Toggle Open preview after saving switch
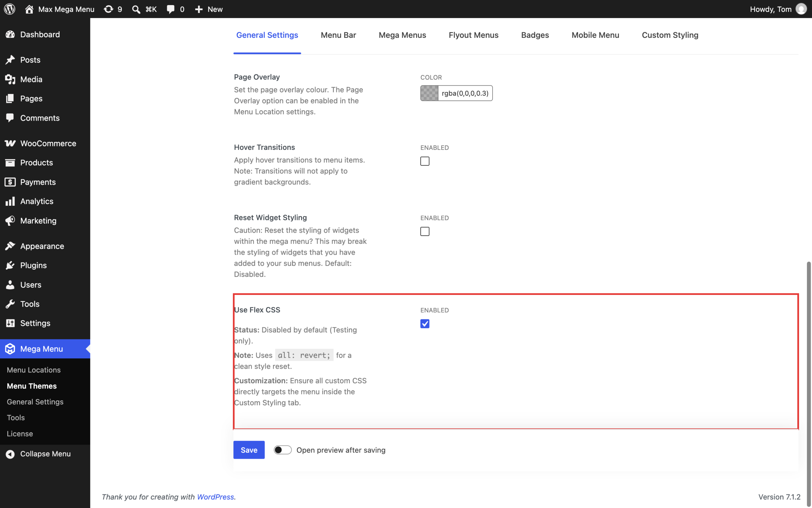Screen dimensions: 812x508 283,450
